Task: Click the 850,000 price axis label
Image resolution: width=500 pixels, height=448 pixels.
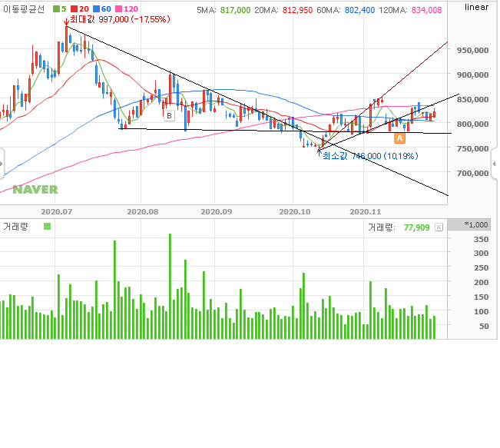Action: [472, 100]
